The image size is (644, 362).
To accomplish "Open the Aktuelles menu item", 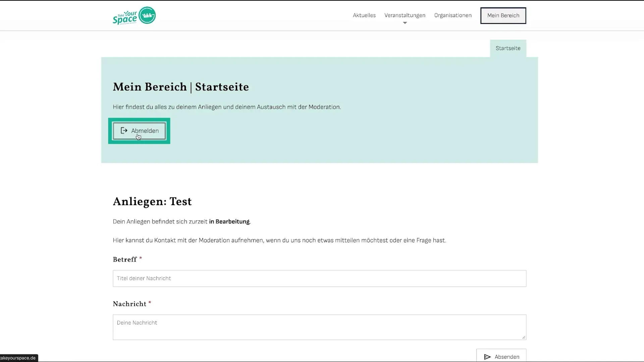I will pyautogui.click(x=364, y=15).
